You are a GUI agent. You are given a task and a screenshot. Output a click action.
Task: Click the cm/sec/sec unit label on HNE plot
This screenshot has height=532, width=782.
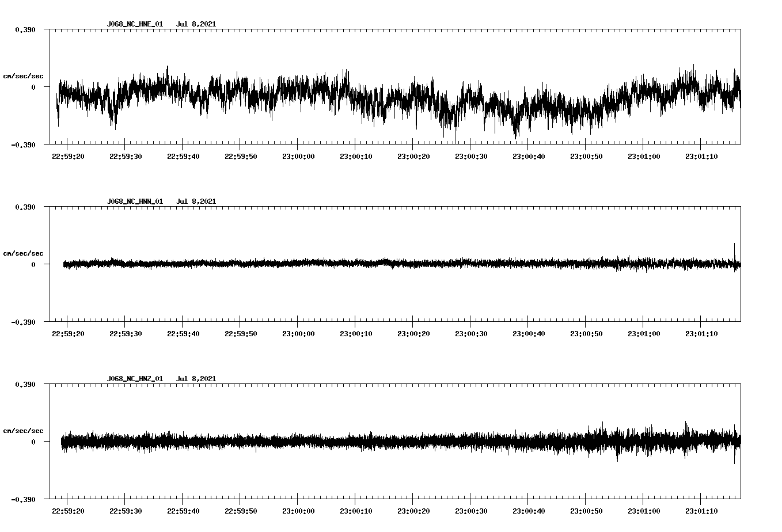(23, 76)
